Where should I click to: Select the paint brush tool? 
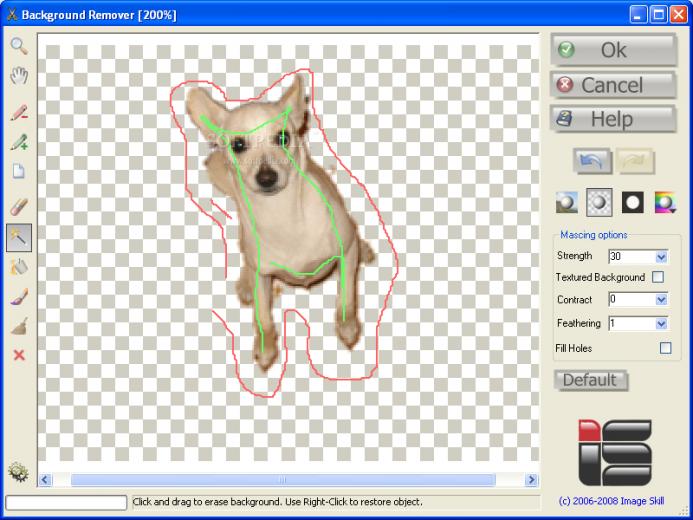click(x=19, y=296)
